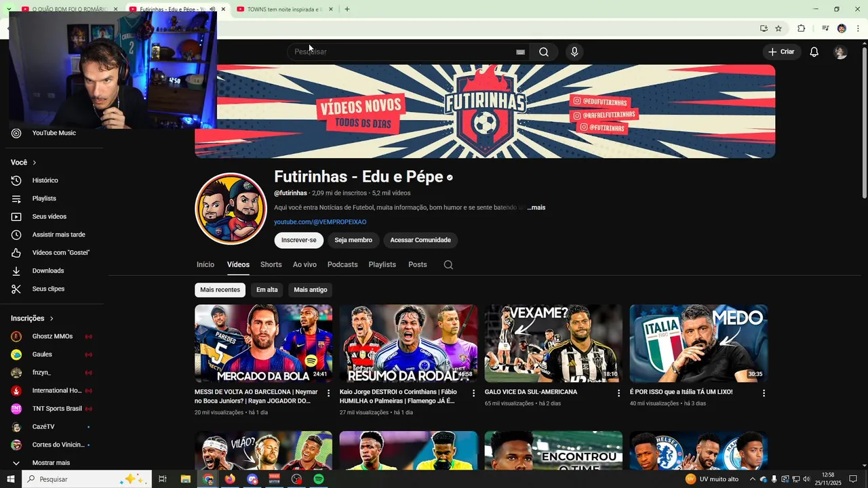Viewport: 868px width, 488px height.
Task: Click the install app icon in address bar
Action: 764,28
